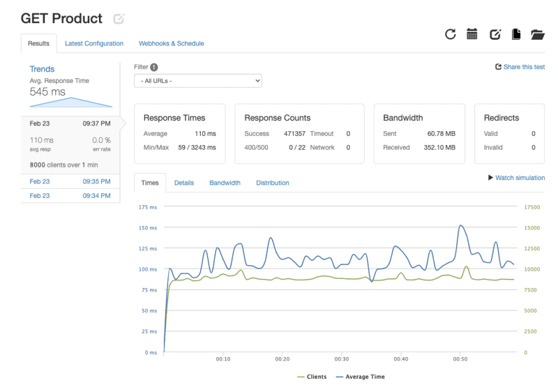Open the Webhooks & Schedule tab
Image resolution: width=558 pixels, height=392 pixels.
[172, 43]
